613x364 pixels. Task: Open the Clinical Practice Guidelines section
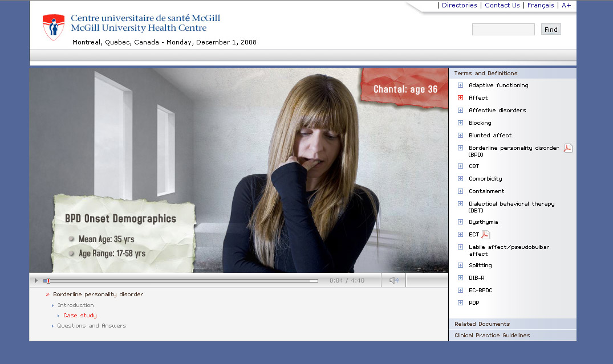click(513, 335)
